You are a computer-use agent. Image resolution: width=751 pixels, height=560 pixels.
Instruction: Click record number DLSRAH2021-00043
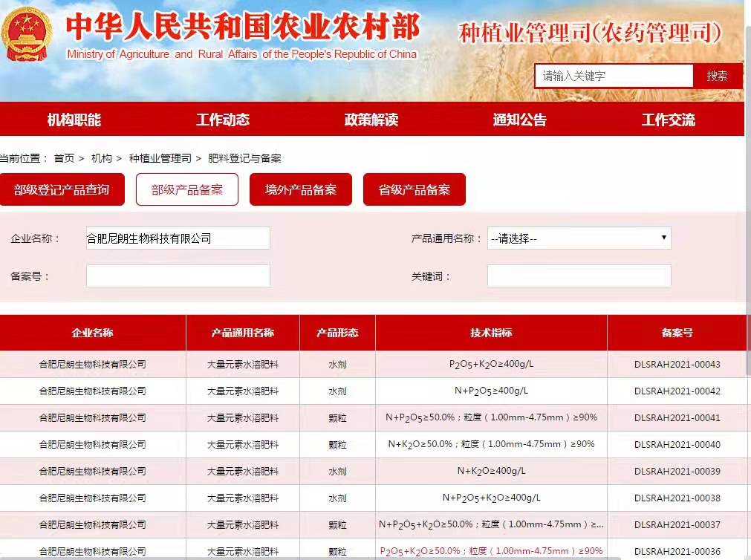coord(677,365)
